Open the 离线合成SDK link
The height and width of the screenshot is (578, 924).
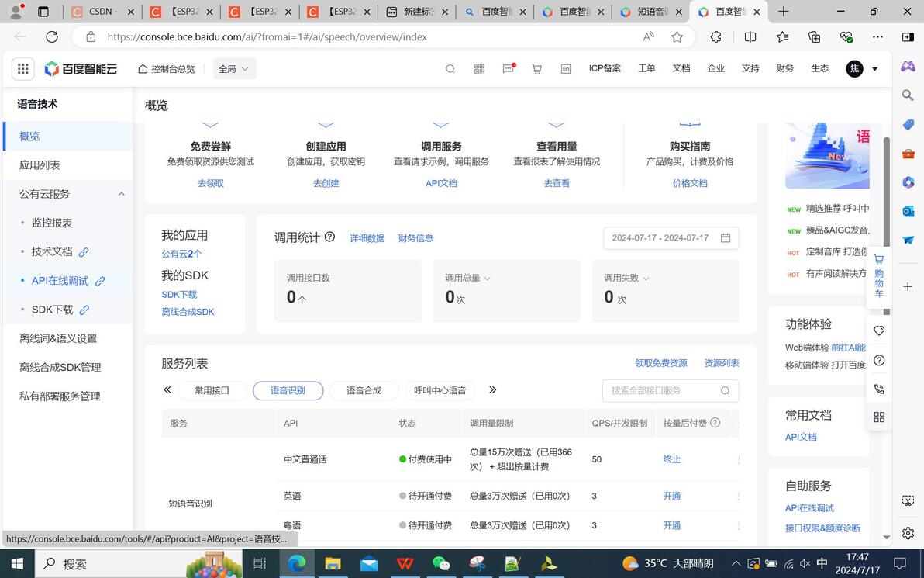click(x=188, y=311)
